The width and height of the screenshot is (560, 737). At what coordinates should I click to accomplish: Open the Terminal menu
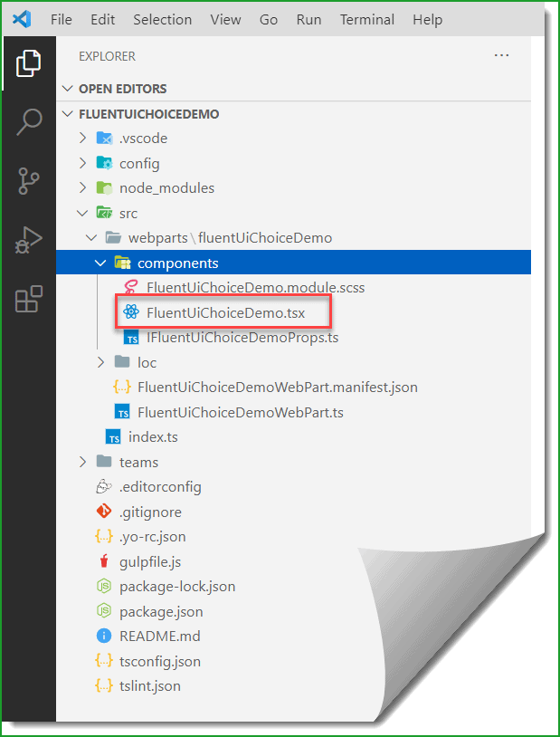pyautogui.click(x=367, y=20)
